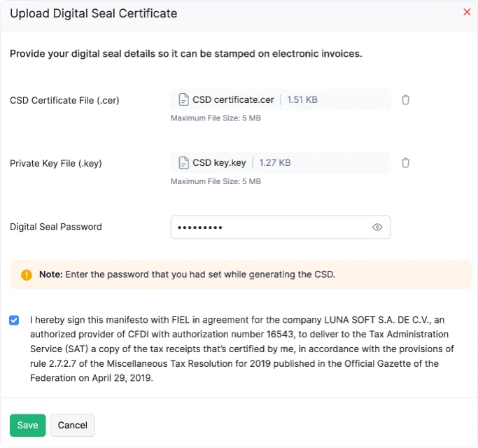Click the file icon beside CSD key.key
Screen dimensions: 478x448
pos(183,163)
